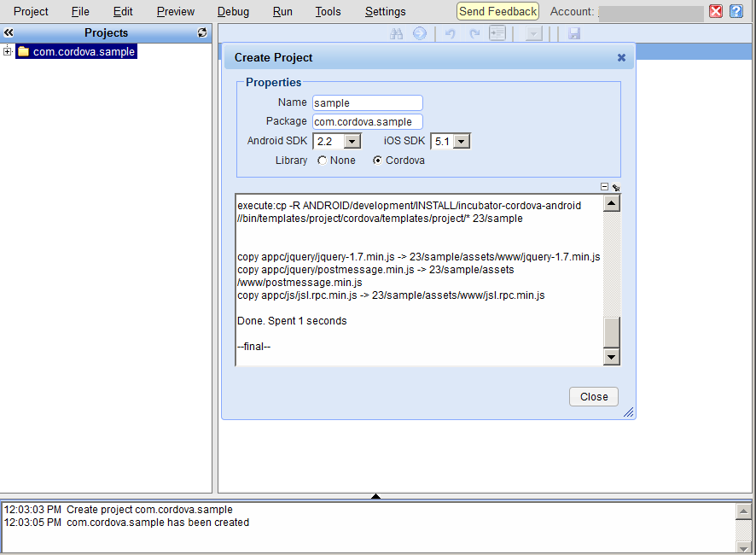Viewport: 756px width, 555px height.
Task: Collapse the output log with minus box
Action: pos(604,187)
